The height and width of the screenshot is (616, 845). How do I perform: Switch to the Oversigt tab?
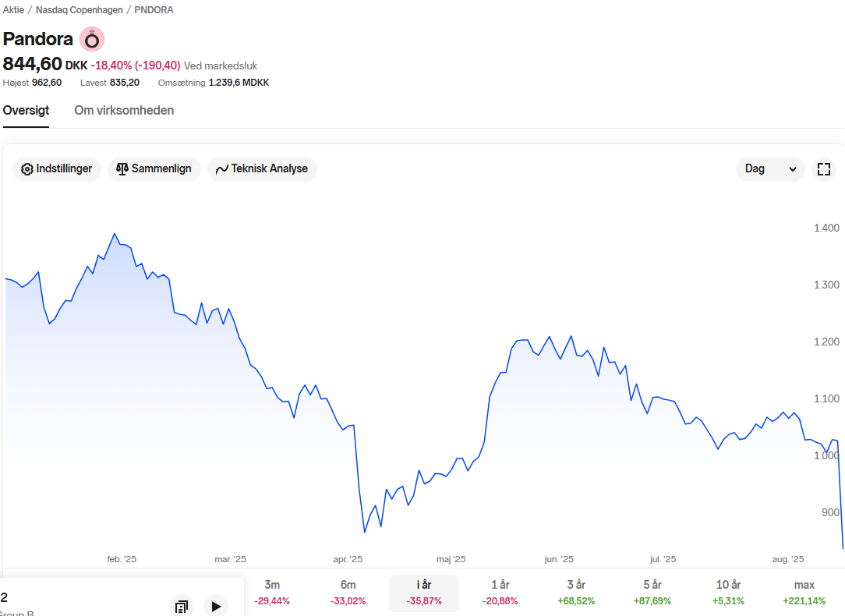pos(26,111)
